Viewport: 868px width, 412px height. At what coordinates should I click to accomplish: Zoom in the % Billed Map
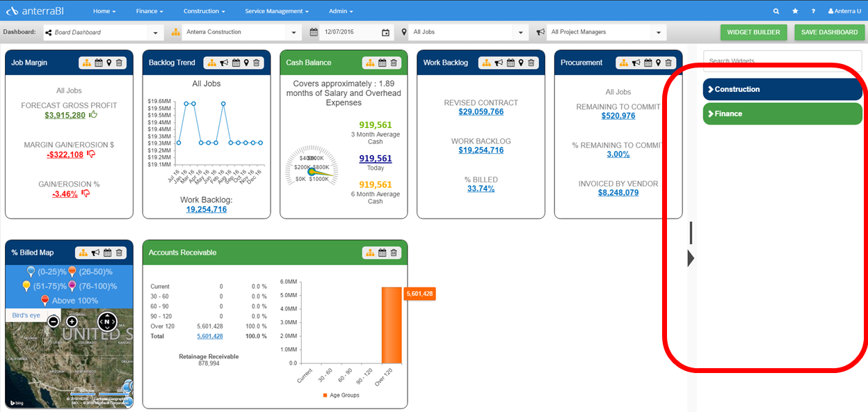point(72,321)
